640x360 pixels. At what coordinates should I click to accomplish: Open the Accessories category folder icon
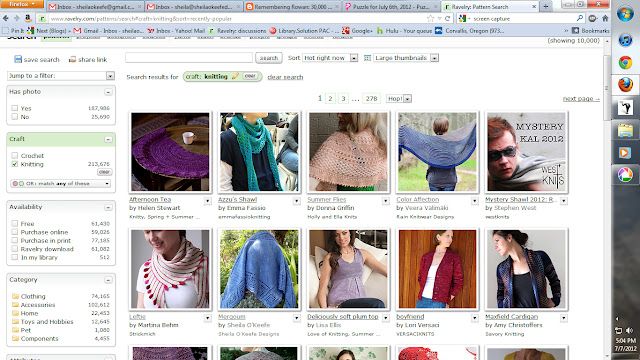coord(16,305)
